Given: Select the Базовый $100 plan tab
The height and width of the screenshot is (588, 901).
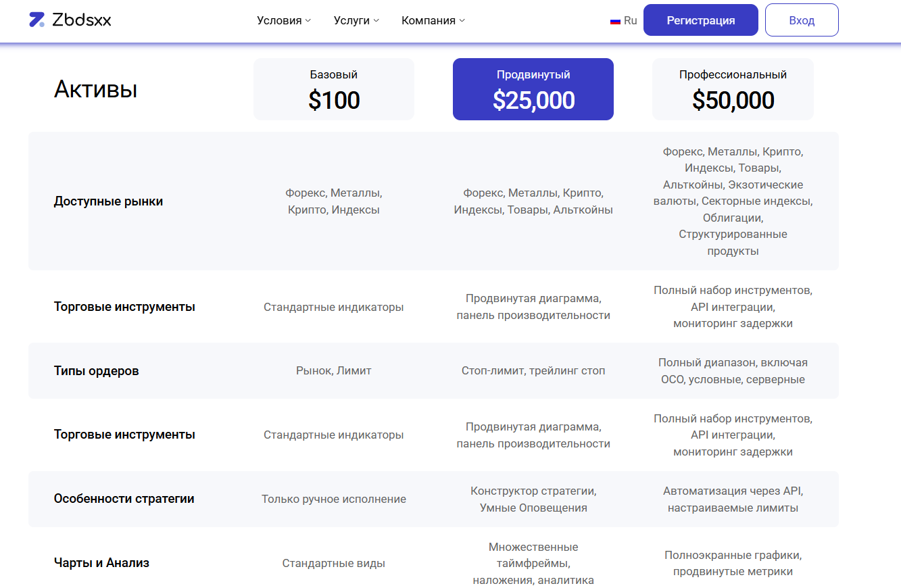Looking at the screenshot, I should coord(334,89).
